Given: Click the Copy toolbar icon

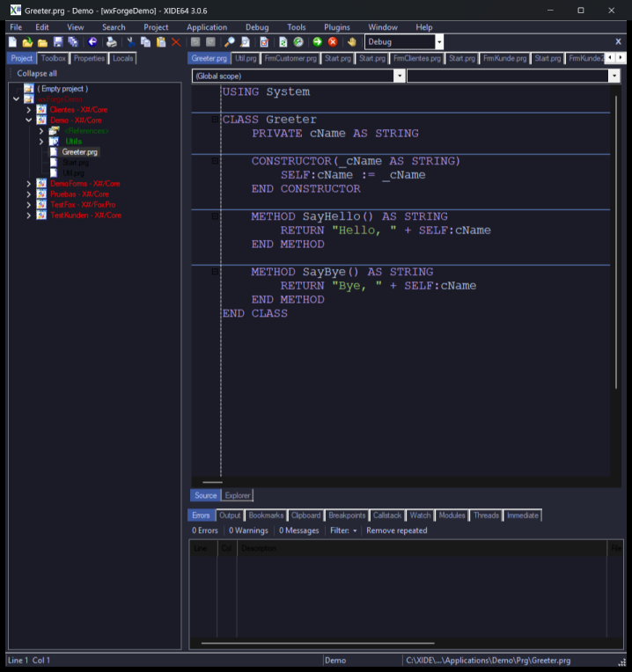Looking at the screenshot, I should [146, 42].
